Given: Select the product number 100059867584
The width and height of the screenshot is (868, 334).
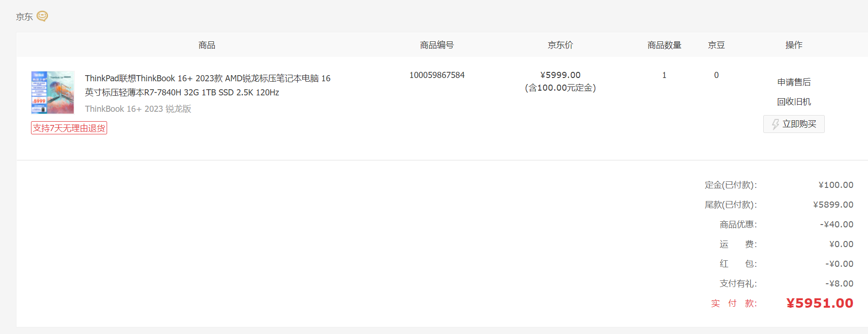Looking at the screenshot, I should [437, 75].
